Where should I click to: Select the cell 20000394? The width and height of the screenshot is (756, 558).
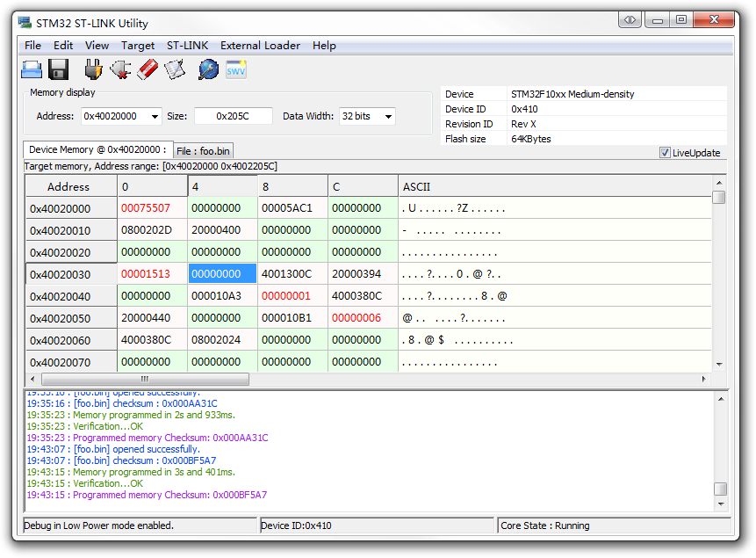click(x=363, y=274)
